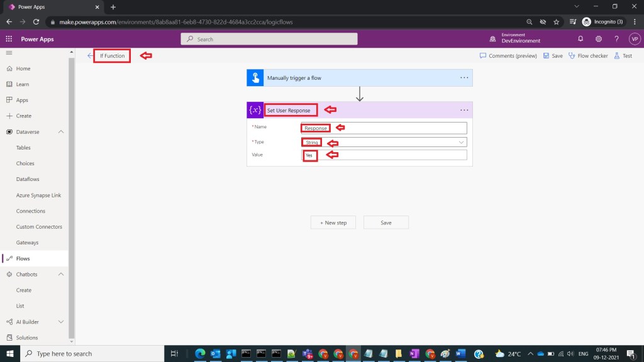The image size is (644, 362).
Task: Open ellipsis menu on Manually trigger a flow
Action: coord(464,78)
